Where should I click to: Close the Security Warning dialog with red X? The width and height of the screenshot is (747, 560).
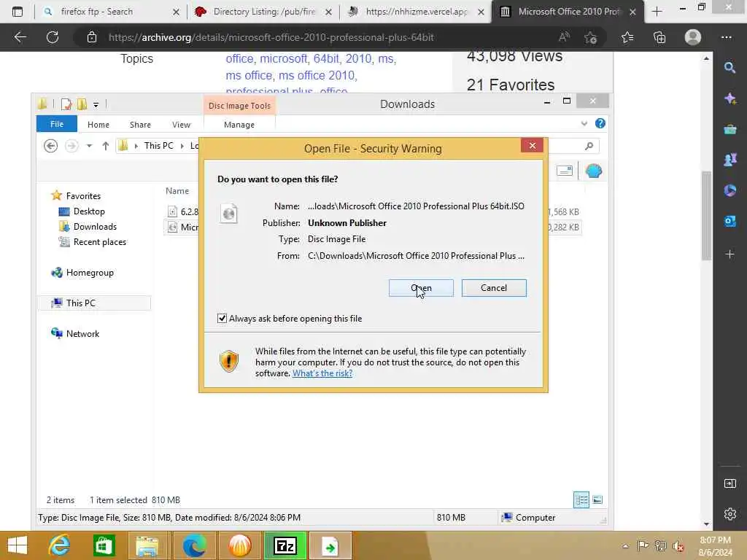tap(532, 146)
